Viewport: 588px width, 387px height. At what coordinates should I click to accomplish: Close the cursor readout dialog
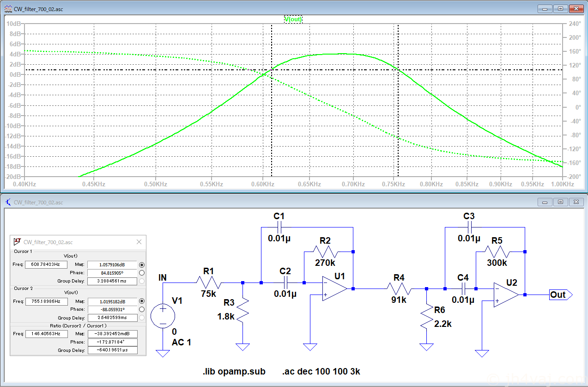pos(139,242)
